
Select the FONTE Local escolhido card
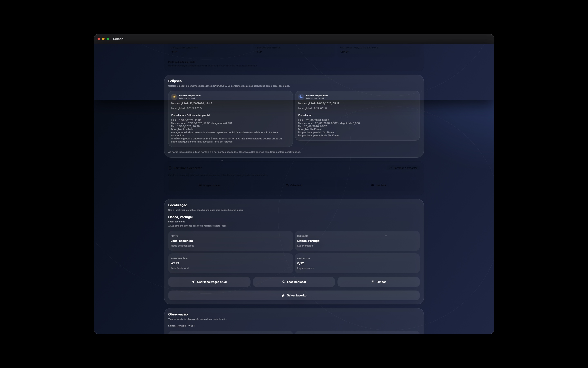230,241
